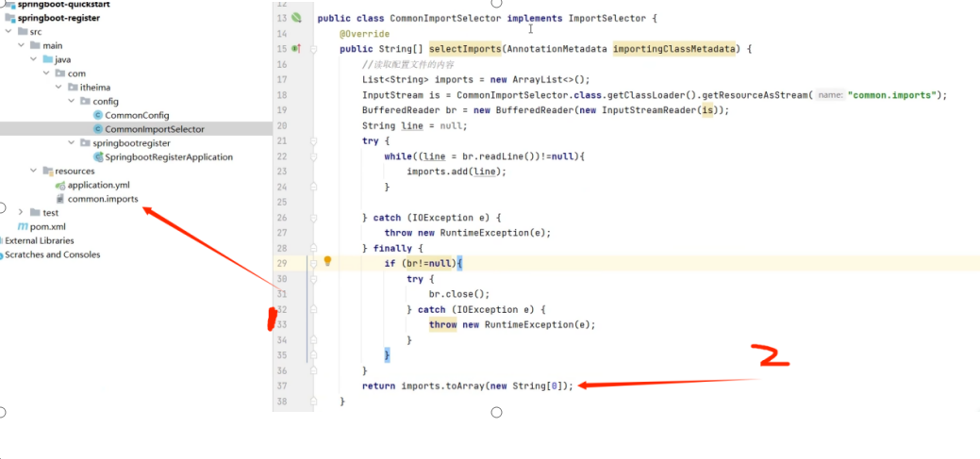
Task: Collapse the resources folder chevron
Action: point(34,172)
